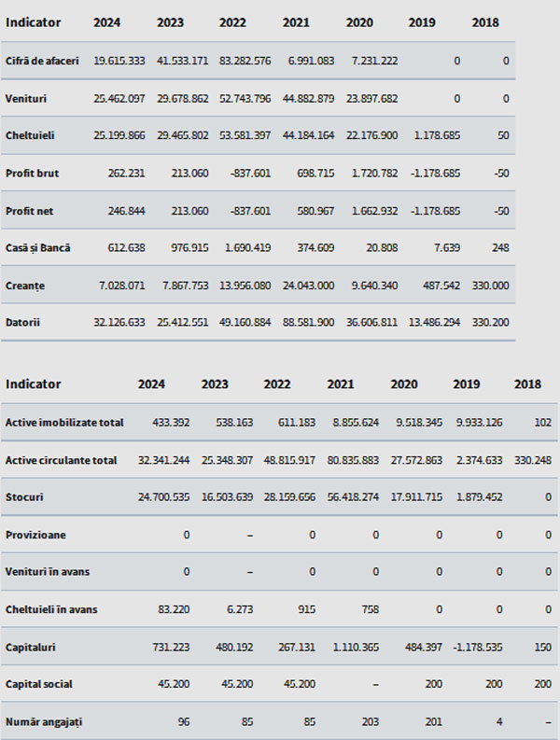Select the Active imobilizate total label

(x=64, y=423)
